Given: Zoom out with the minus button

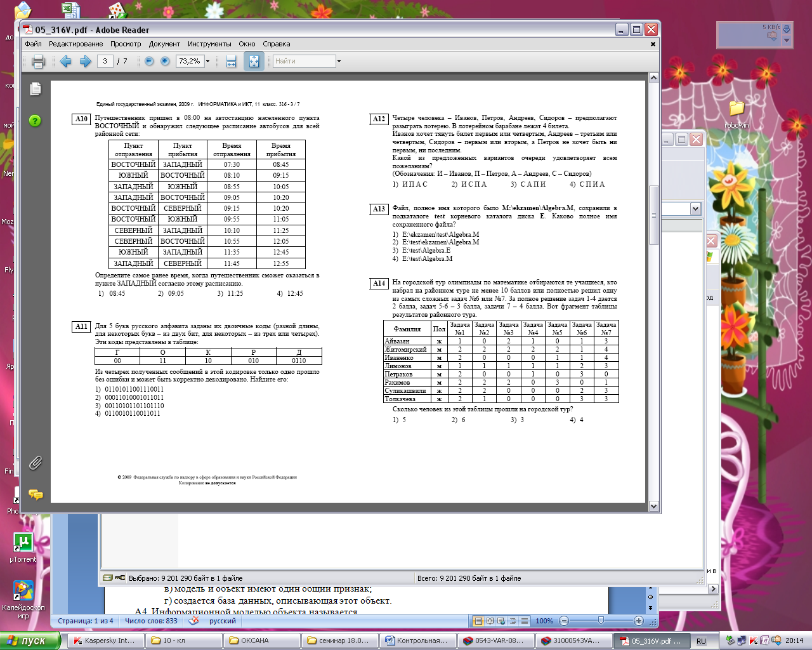Looking at the screenshot, I should point(149,61).
